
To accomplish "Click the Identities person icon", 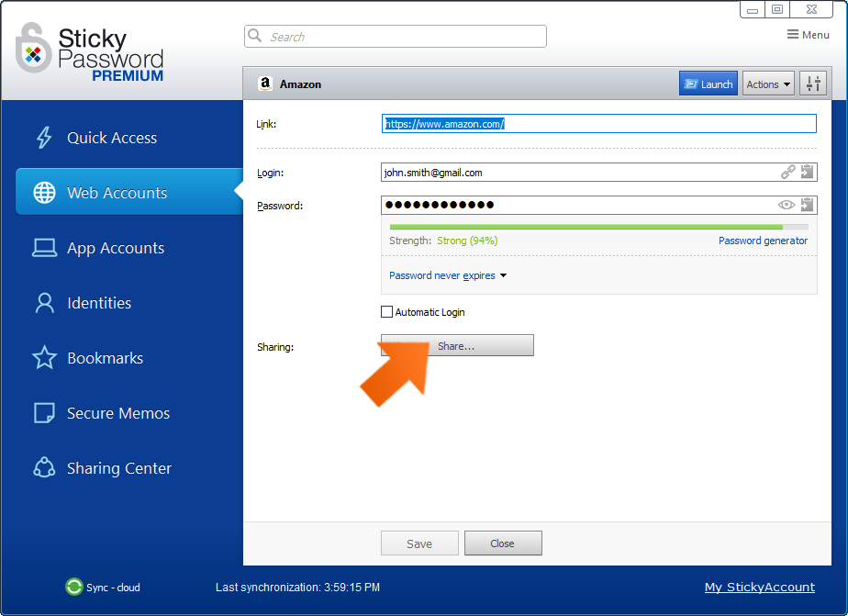I will tap(44, 303).
